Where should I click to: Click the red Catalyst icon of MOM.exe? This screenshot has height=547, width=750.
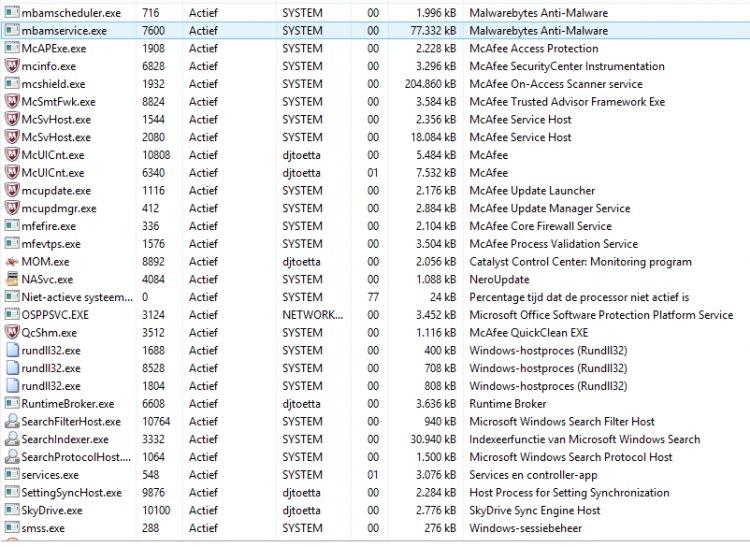(11, 262)
